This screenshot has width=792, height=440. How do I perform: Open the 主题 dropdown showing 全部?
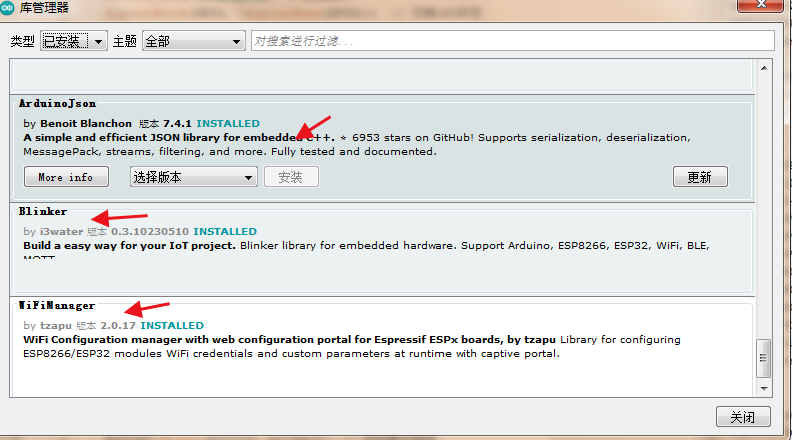coord(193,41)
